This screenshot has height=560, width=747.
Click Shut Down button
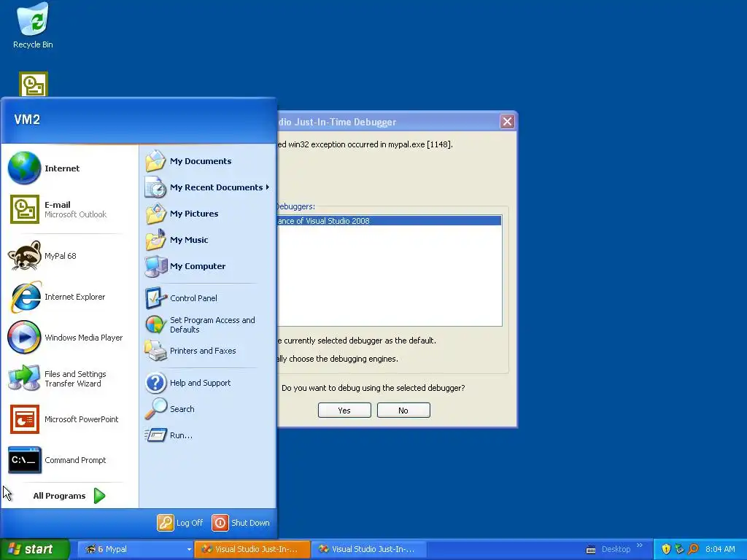click(241, 523)
